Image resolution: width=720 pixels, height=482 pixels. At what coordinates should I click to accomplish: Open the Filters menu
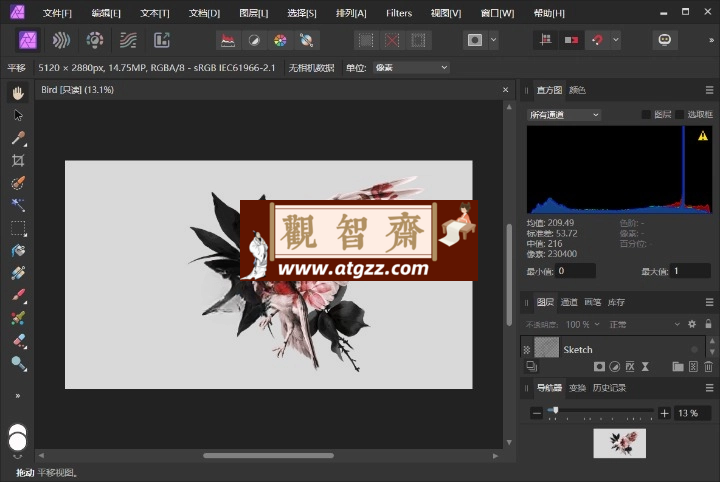(399, 13)
